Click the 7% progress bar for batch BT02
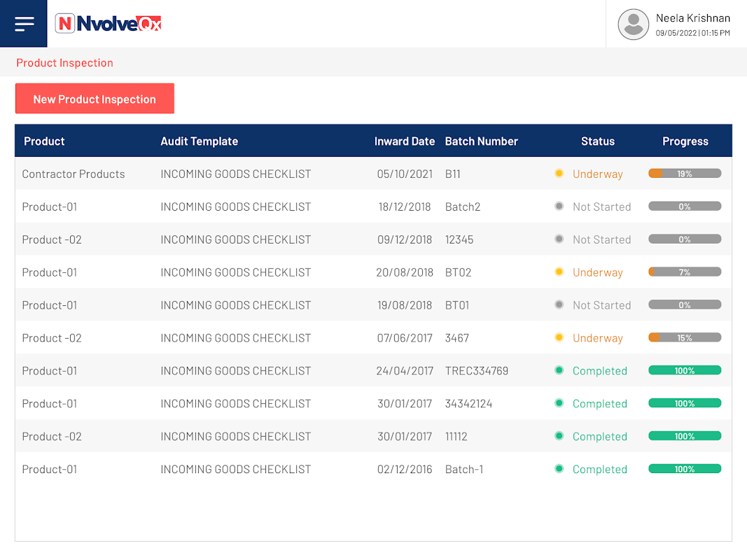The width and height of the screenshot is (747, 560). pos(685,272)
